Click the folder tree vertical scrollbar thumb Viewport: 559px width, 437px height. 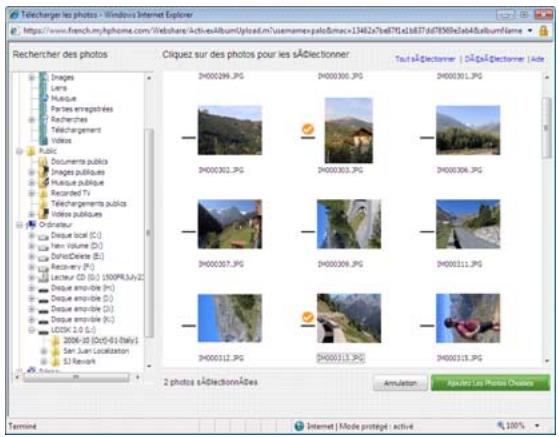(149, 233)
